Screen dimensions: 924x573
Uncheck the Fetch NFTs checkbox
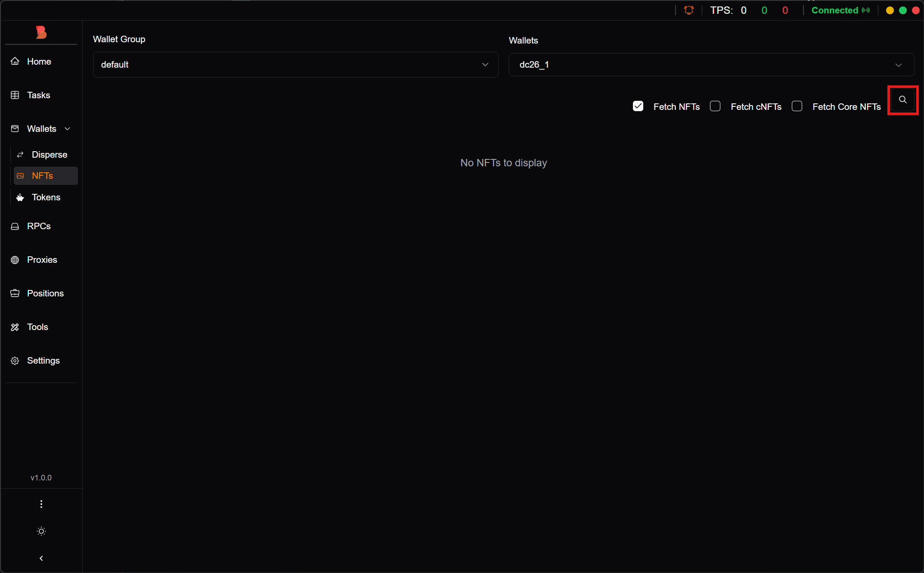[x=638, y=106]
